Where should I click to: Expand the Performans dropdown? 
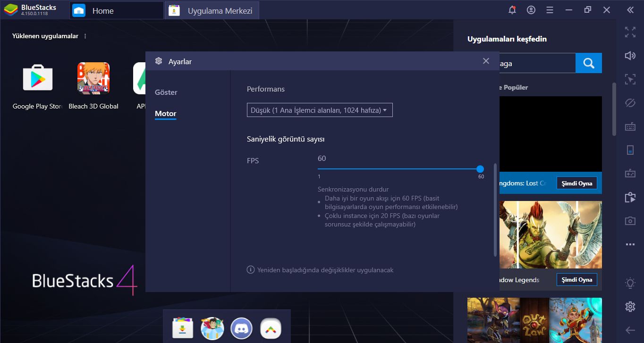[320, 110]
